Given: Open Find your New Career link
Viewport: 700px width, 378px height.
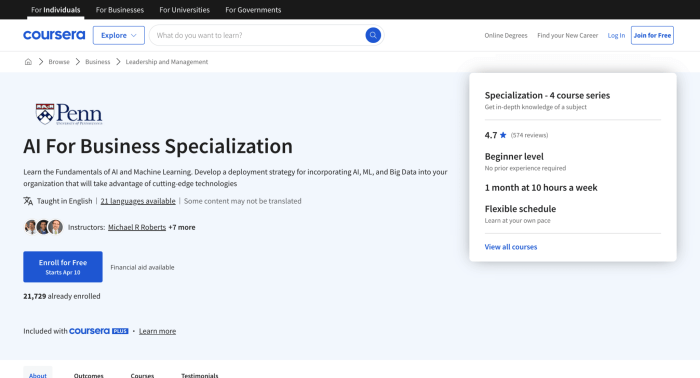Looking at the screenshot, I should 567,35.
